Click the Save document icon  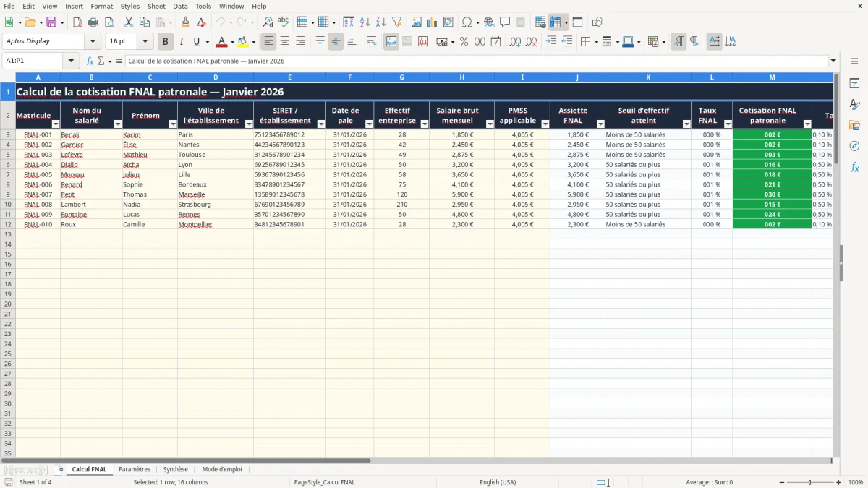51,22
